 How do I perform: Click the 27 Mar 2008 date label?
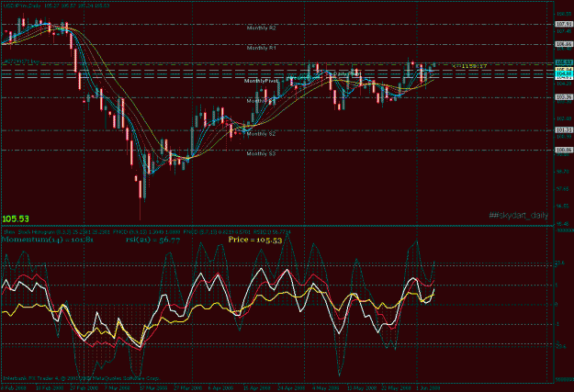click(187, 388)
